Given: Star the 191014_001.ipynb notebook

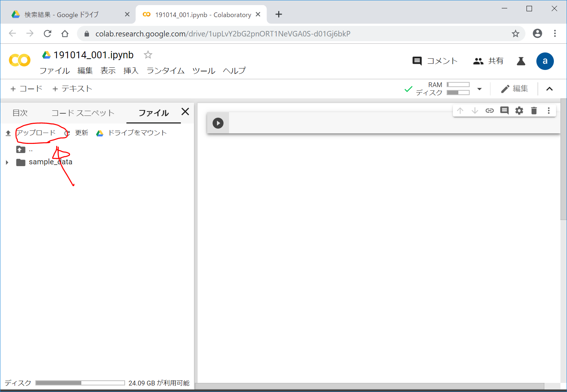Looking at the screenshot, I should [x=148, y=55].
